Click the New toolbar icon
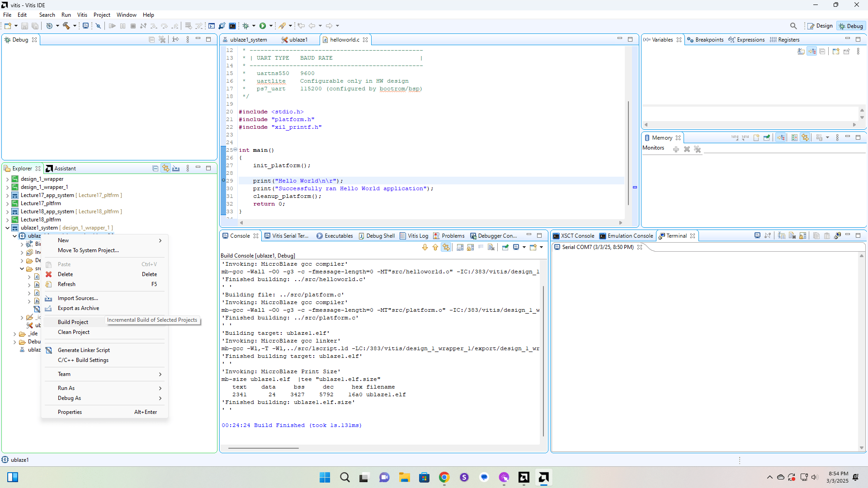The image size is (868, 488). [x=8, y=26]
